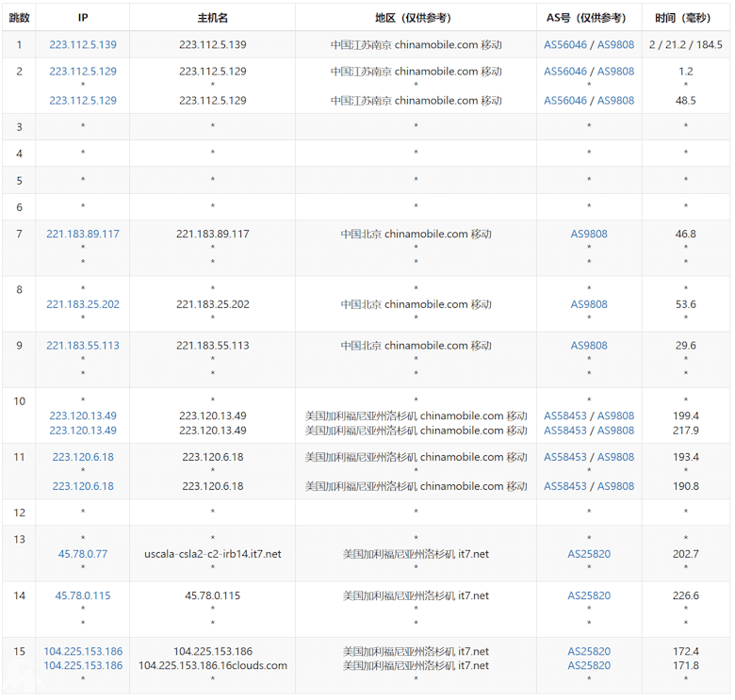Click the 跳数 column header
The width and height of the screenshot is (735, 700).
click(x=19, y=18)
